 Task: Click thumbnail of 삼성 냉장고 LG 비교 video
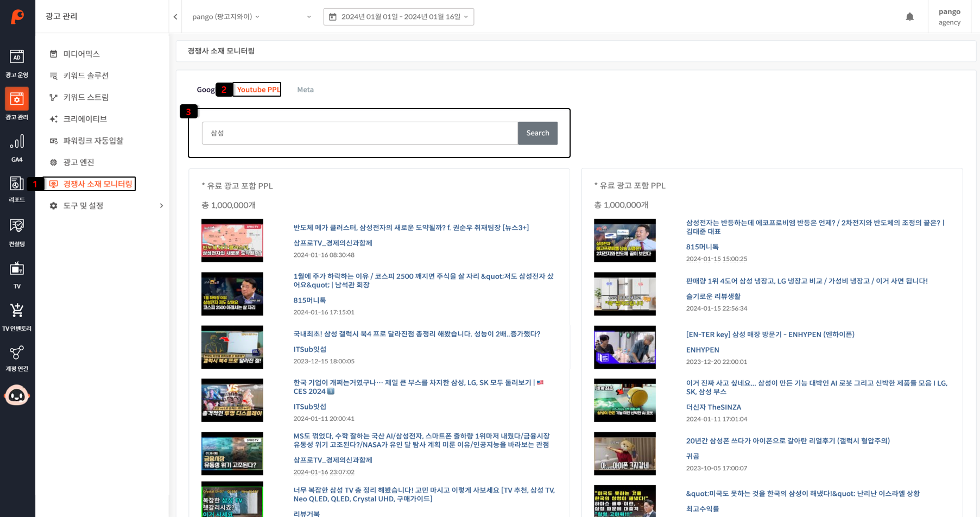pos(625,294)
